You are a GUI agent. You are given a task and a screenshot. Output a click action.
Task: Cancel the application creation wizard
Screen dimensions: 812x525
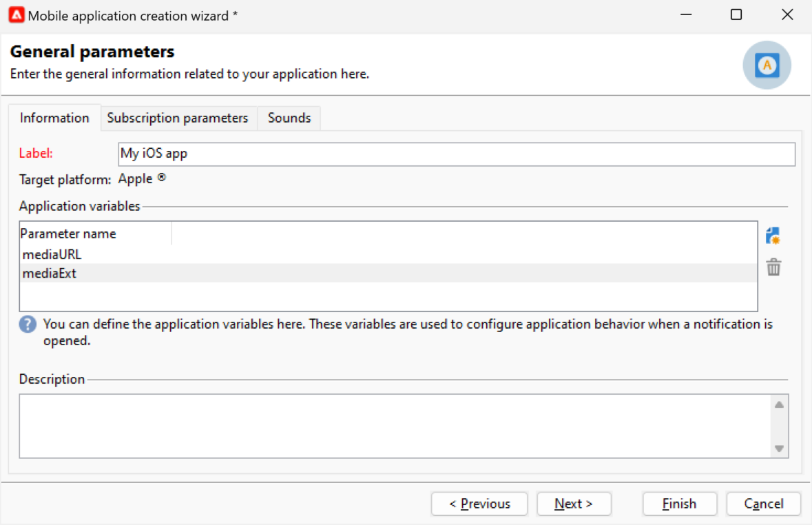point(763,504)
